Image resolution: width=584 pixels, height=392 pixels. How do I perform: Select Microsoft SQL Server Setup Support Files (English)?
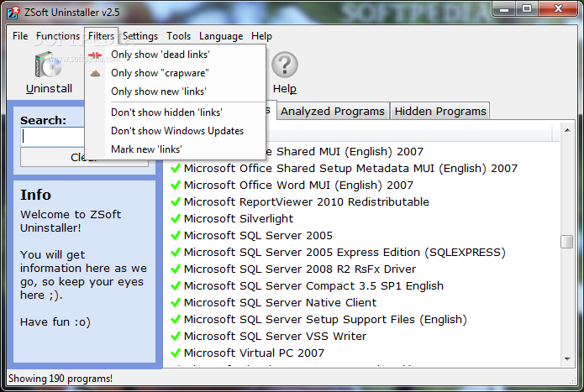325,320
